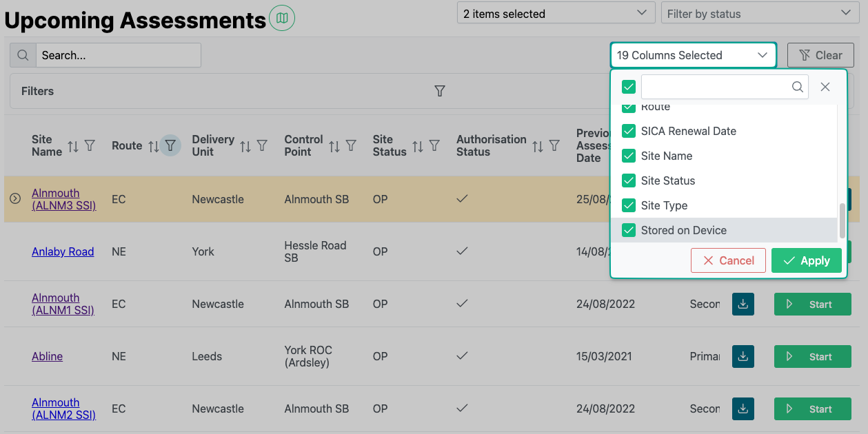Close the column selector panel
The width and height of the screenshot is (868, 434).
click(x=825, y=87)
